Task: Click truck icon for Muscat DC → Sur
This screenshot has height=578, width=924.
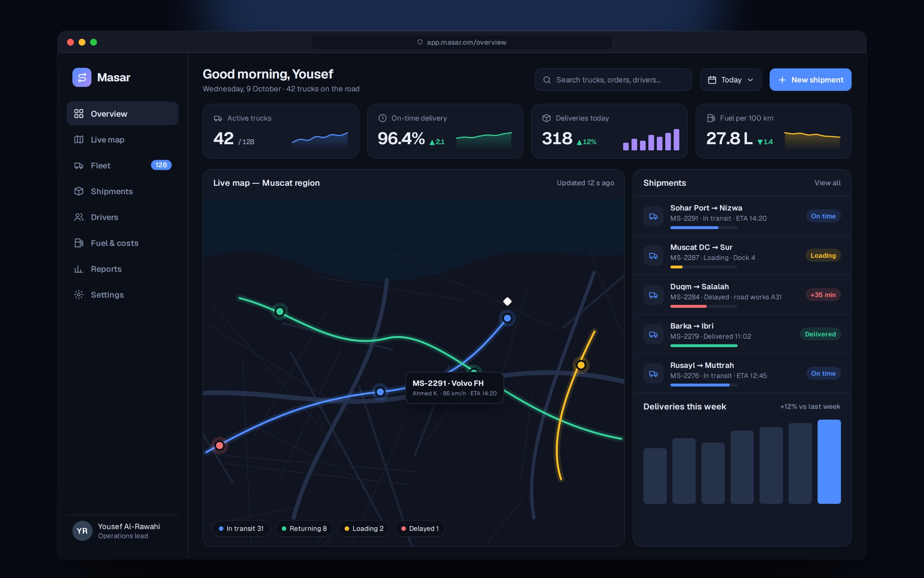Action: (653, 255)
